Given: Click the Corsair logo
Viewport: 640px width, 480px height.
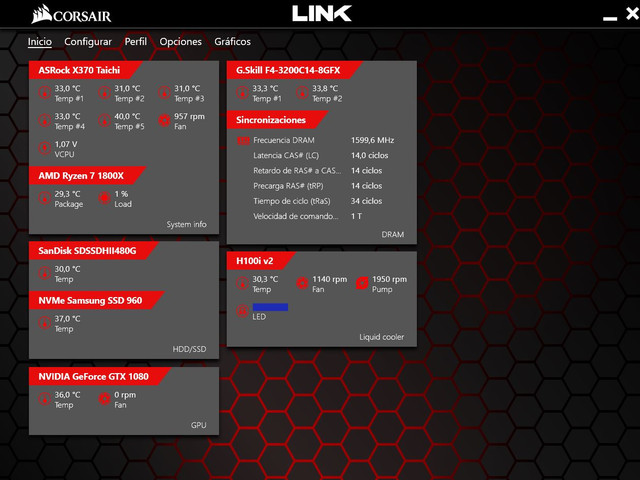Looking at the screenshot, I should point(71,15).
